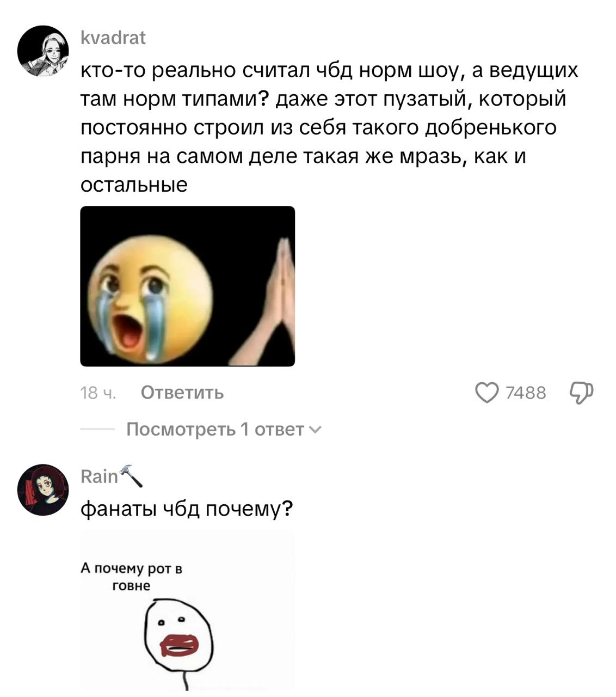Select Rain's comment 'фанаты чбд почему?'
Image resolution: width=616 pixels, height=697 pixels.
(187, 509)
